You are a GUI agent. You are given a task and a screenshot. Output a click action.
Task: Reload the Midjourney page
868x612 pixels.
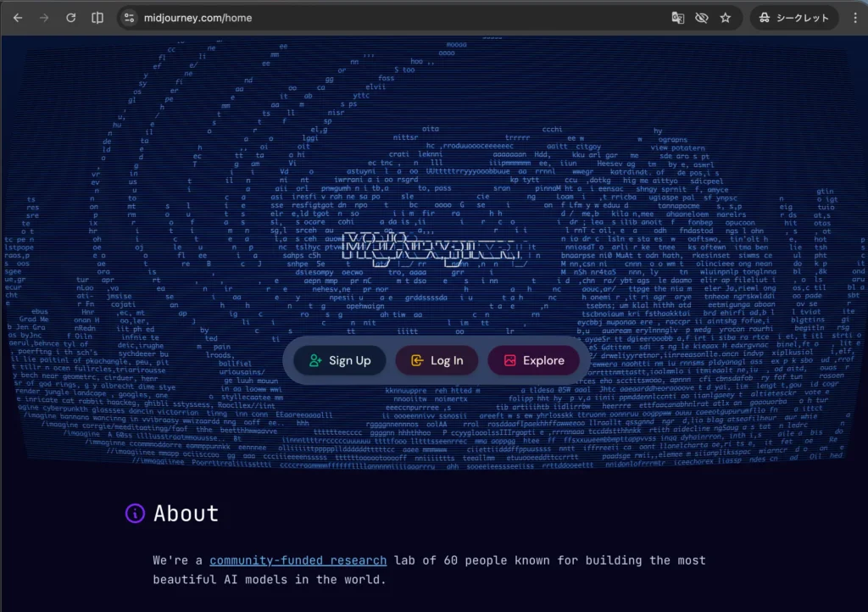click(x=71, y=18)
